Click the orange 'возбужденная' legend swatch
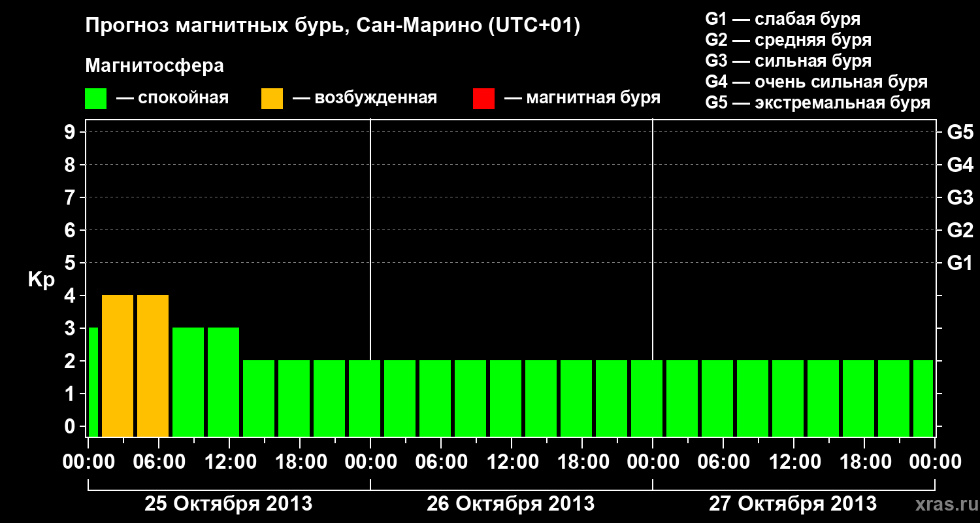Image resolution: width=980 pixels, height=523 pixels. coord(272,99)
